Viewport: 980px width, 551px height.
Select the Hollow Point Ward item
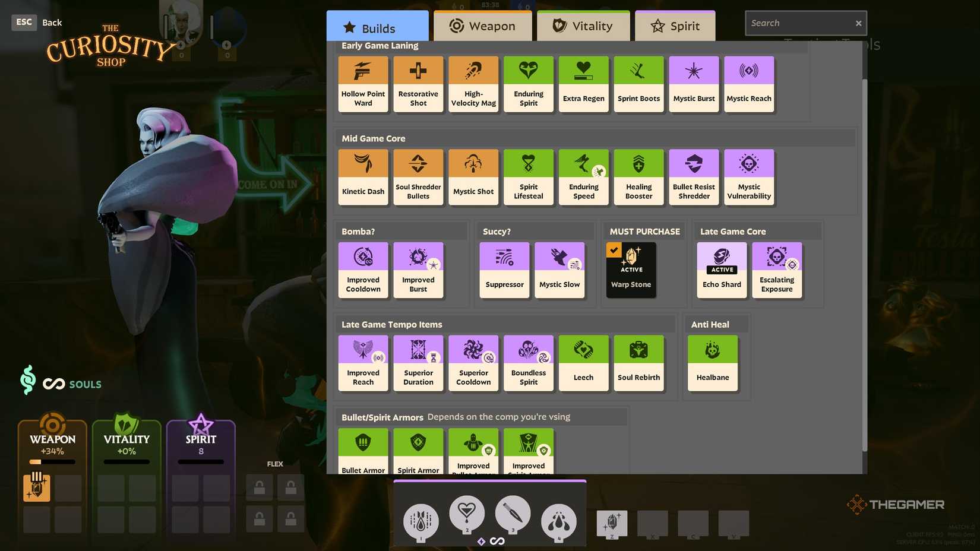tap(363, 84)
